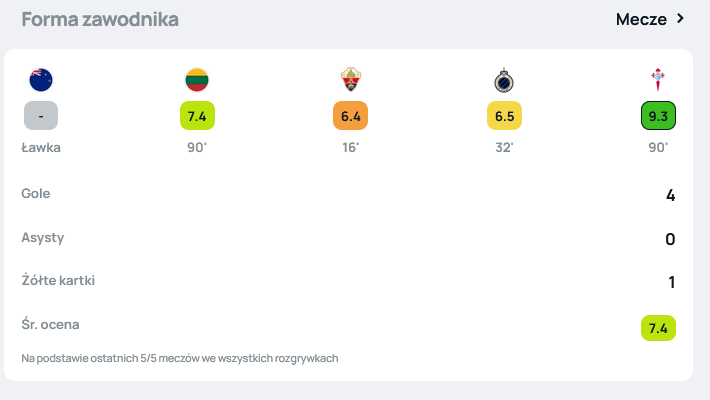Open the Elche club crest match
Screen dimensions: 710x400
[x=350, y=80]
